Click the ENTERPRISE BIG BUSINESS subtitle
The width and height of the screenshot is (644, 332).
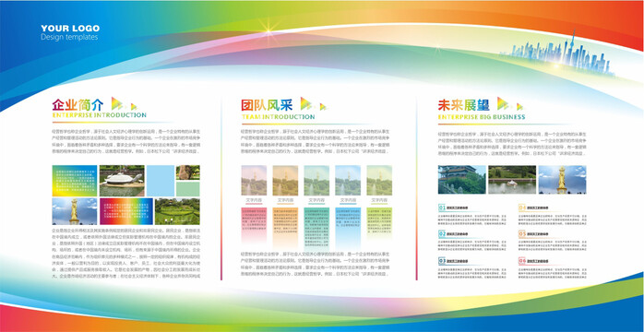coord(482,117)
